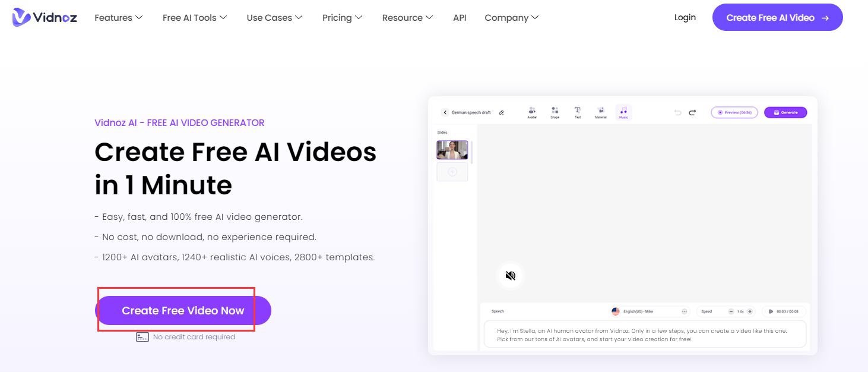Increase speech speed with plus button

click(750, 311)
